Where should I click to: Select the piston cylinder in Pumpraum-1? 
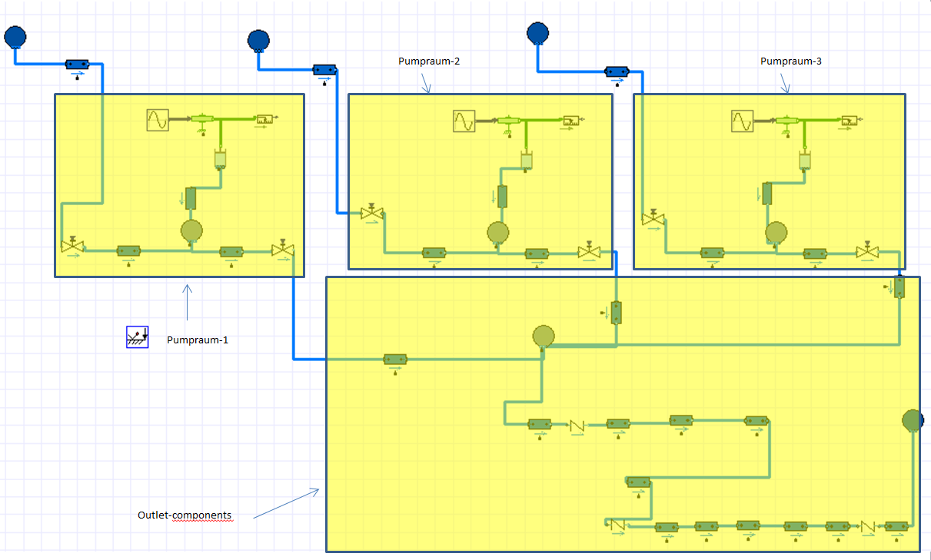click(x=220, y=159)
